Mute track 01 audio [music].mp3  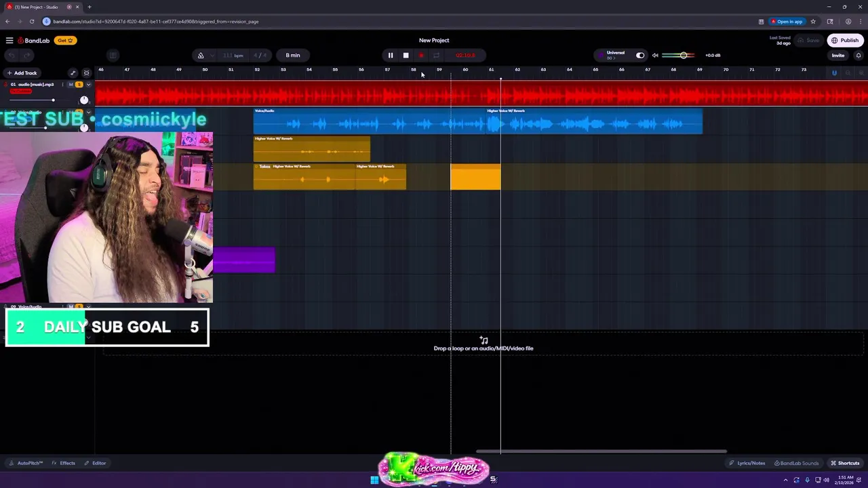pyautogui.click(x=71, y=85)
